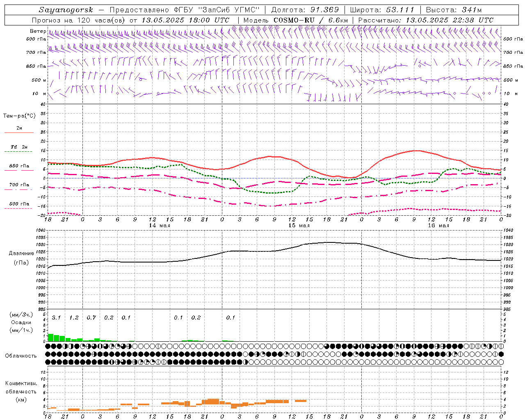
Task: Select the provider text ФГБУ "ЗапСиб УГМС"
Action: [218, 10]
